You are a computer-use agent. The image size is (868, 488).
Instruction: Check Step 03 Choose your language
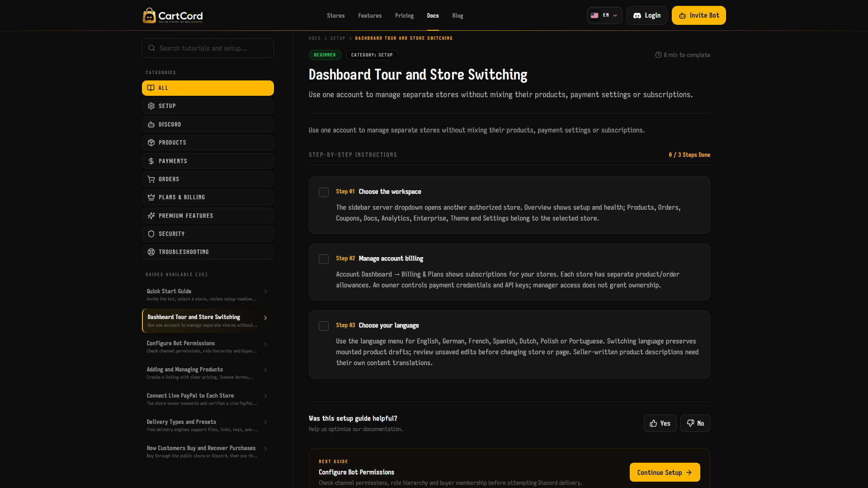point(324,326)
